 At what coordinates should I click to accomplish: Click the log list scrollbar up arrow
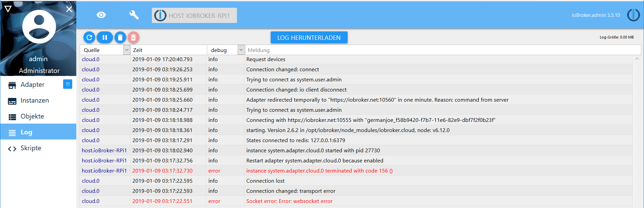click(x=637, y=59)
